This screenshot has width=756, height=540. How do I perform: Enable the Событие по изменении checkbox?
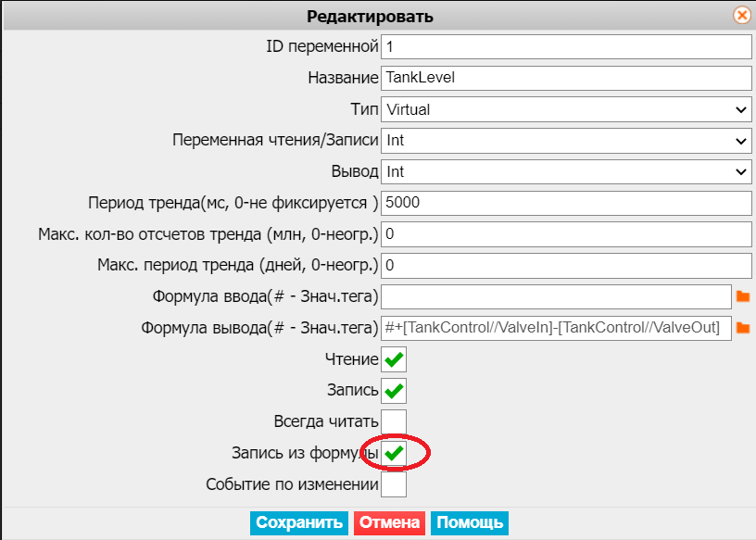(x=394, y=484)
